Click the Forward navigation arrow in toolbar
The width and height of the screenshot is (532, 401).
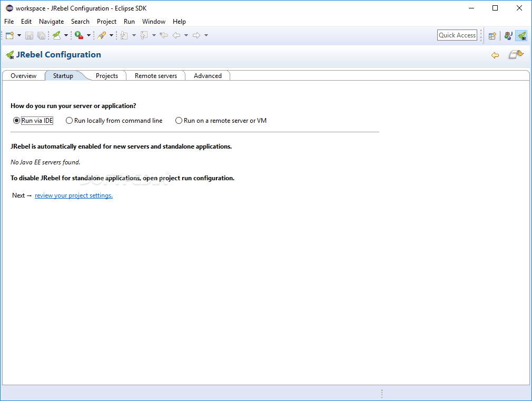click(196, 35)
